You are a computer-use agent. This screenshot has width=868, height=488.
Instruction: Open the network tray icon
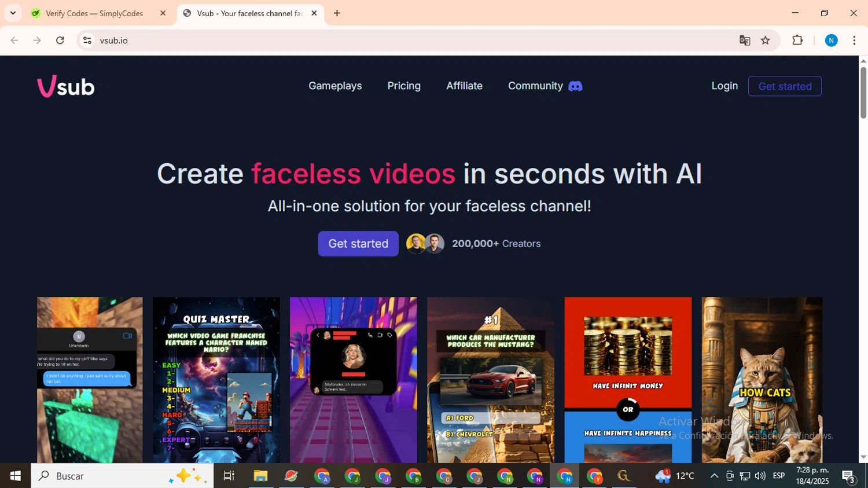745,476
